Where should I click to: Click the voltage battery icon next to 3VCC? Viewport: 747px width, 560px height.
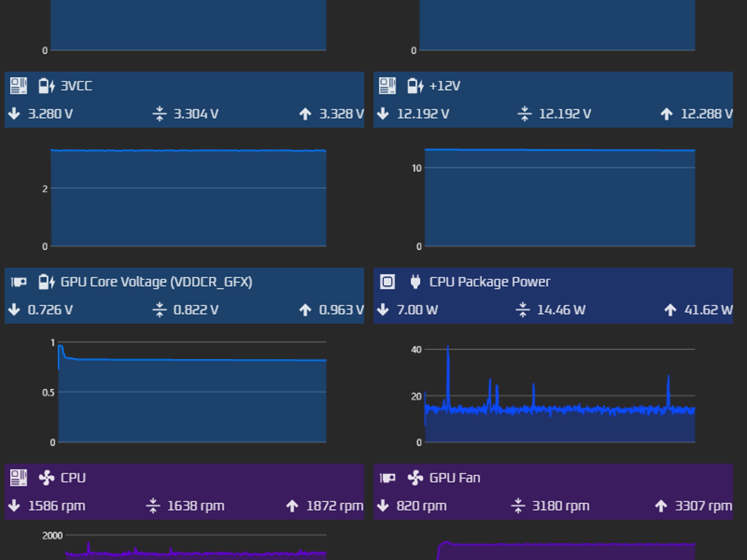click(46, 86)
